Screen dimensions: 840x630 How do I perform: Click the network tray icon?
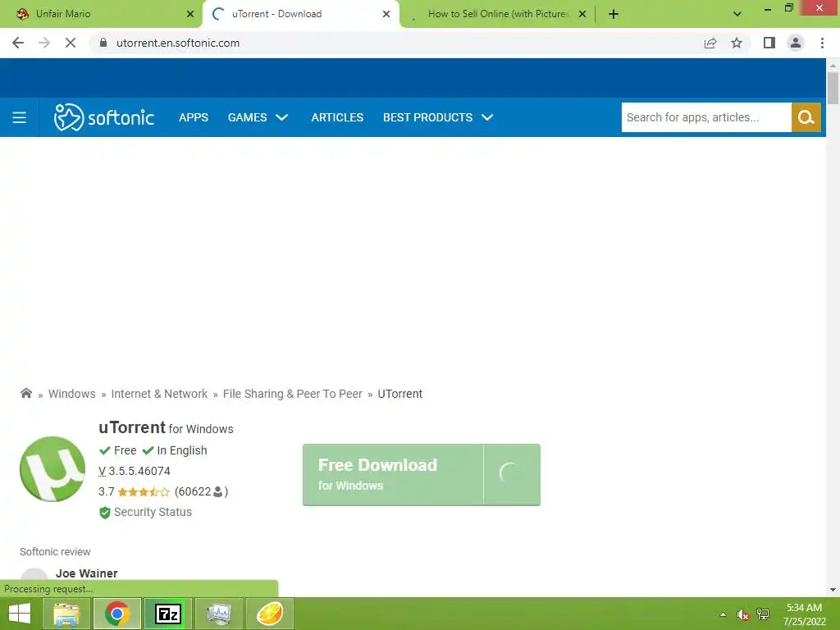pos(762,614)
